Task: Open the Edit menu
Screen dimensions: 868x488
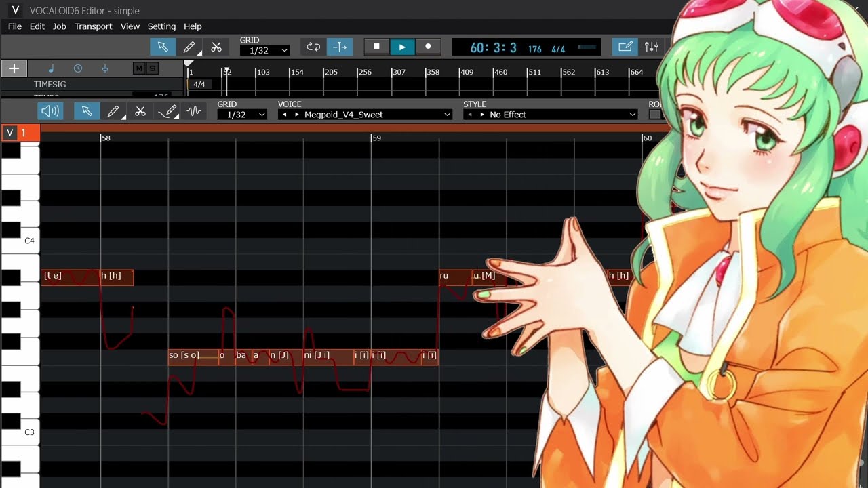Action: pos(37,26)
